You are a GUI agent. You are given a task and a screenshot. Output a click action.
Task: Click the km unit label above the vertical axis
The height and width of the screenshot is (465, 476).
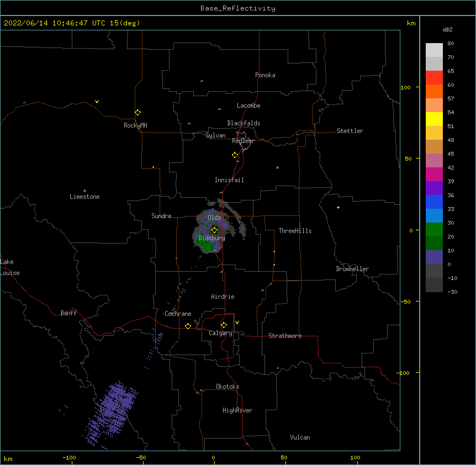[411, 23]
